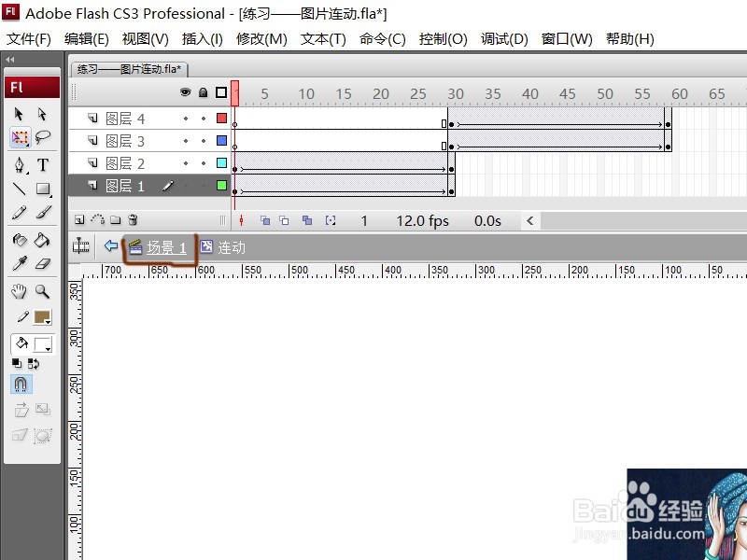747x560 pixels.
Task: Click blue outline swatch of 图层 3
Action: tap(221, 140)
